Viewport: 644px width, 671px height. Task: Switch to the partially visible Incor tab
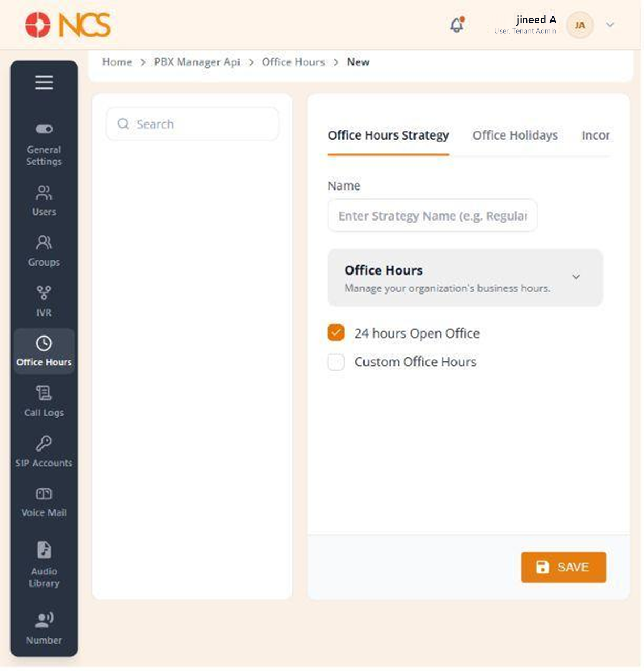pyautogui.click(x=596, y=135)
